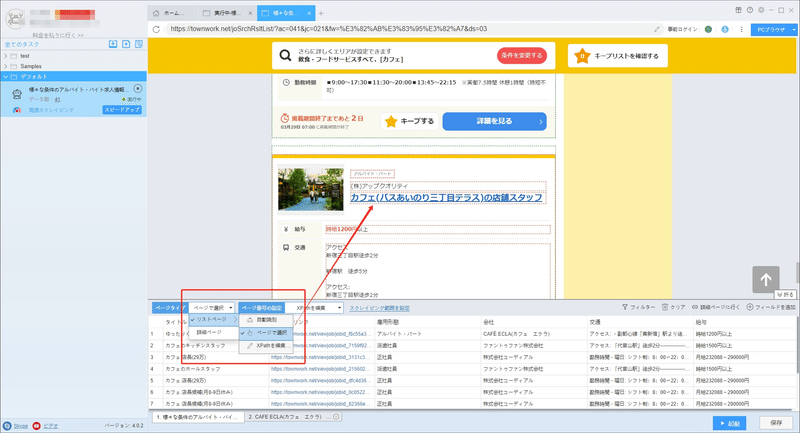This screenshot has height=433, width=800.
Task: Switch to bottom tab 1 様々な条件のアルバイト
Action: [x=197, y=417]
